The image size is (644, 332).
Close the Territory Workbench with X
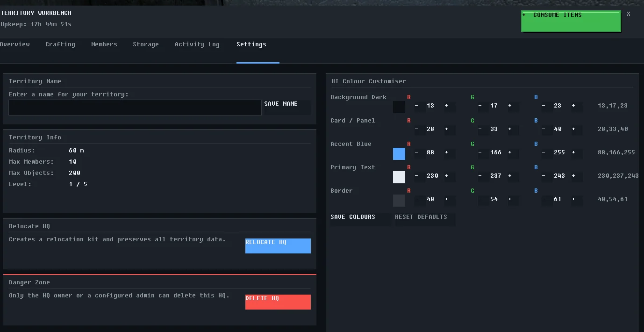(x=629, y=14)
